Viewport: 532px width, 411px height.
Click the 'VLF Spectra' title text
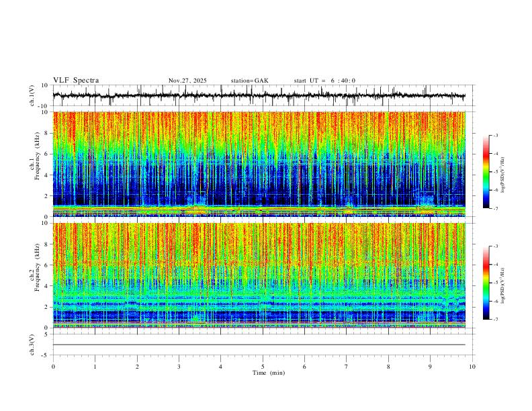[x=76, y=81]
